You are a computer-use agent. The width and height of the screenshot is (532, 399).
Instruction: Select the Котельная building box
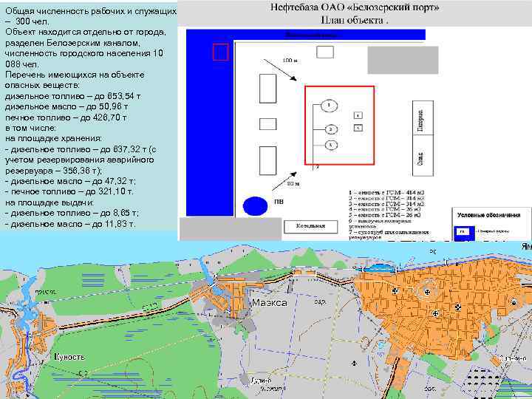tap(311, 226)
